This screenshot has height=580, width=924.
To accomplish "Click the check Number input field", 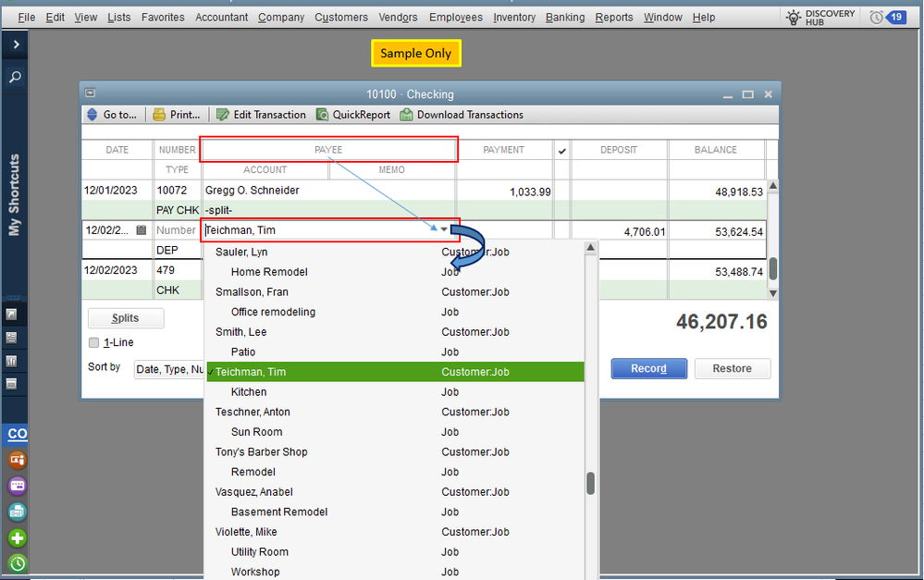I will [x=176, y=230].
